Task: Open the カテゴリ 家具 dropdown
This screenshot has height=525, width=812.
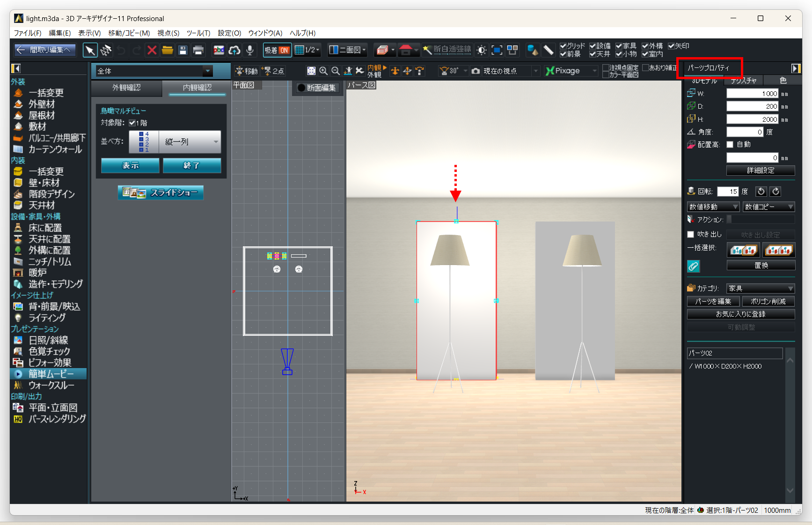Action: point(760,288)
